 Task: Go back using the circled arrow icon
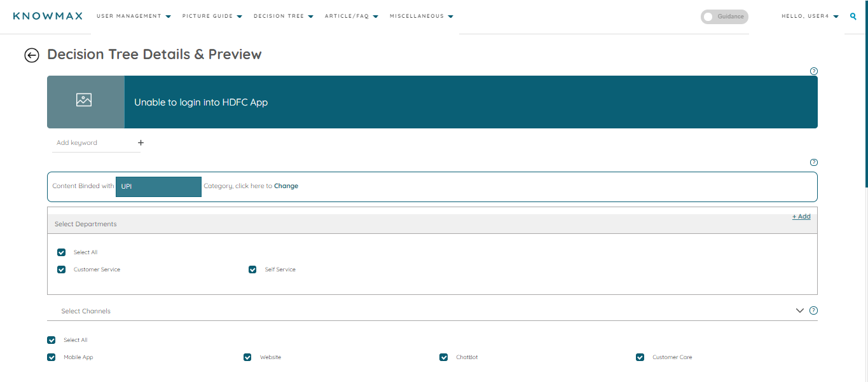pos(32,55)
